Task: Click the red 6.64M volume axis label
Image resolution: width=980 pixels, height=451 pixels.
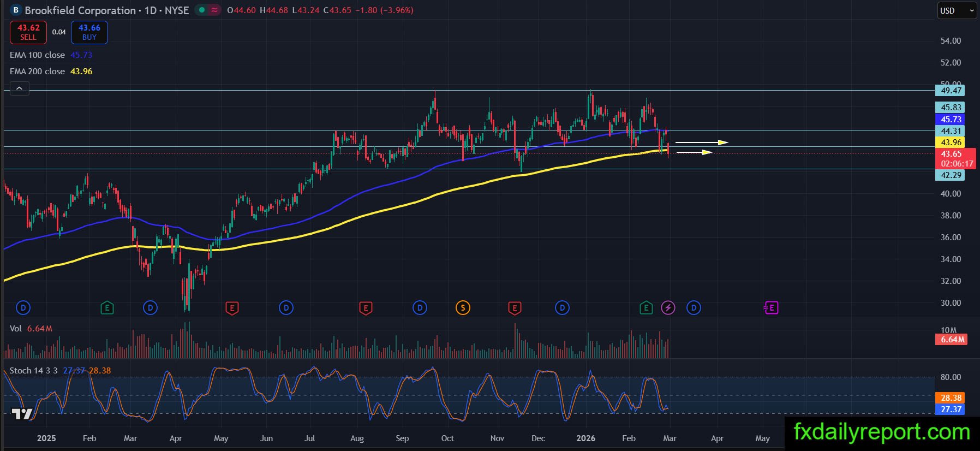Action: pos(952,340)
